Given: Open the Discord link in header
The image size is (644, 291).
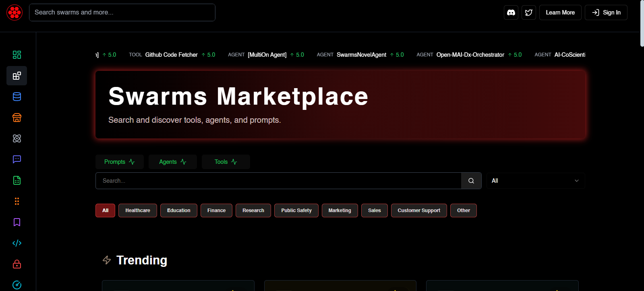Looking at the screenshot, I should [x=511, y=12].
